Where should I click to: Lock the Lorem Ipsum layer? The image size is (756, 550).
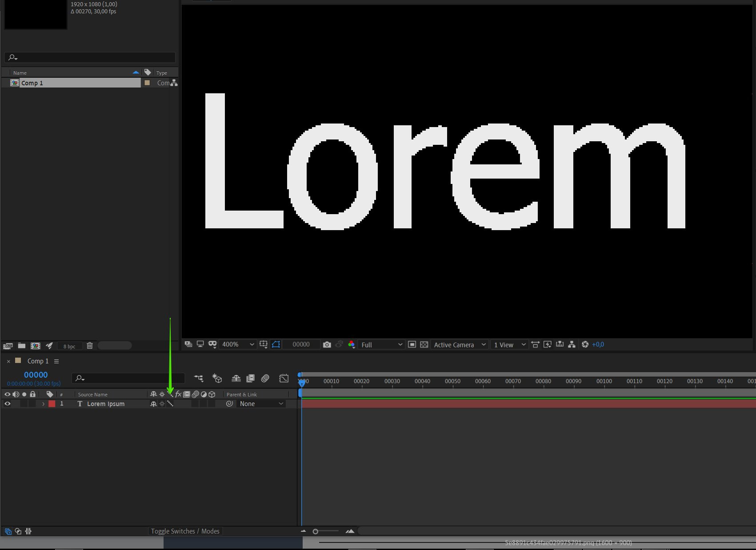pyautogui.click(x=32, y=404)
